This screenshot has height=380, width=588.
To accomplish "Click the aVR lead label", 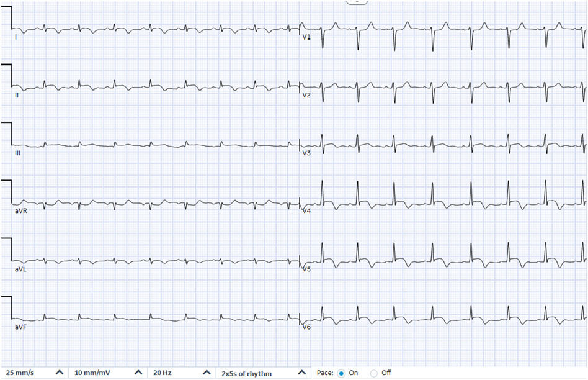I will [x=21, y=211].
